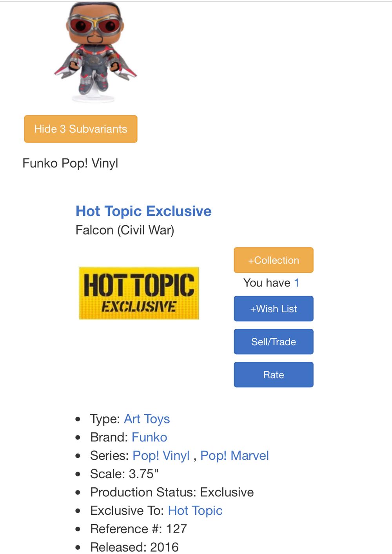This screenshot has height=554, width=392.
Task: Open the Art Toys type link
Action: click(x=147, y=419)
